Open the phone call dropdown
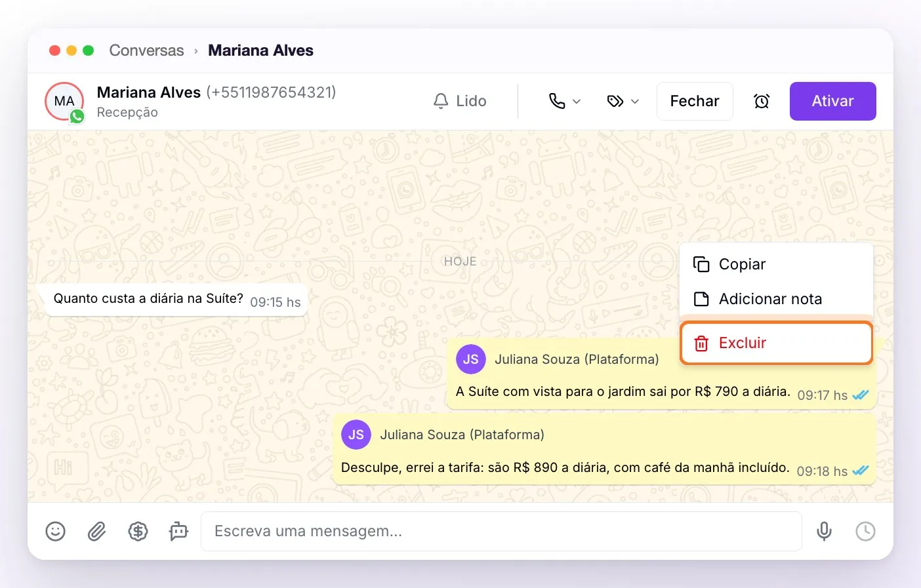This screenshot has height=588, width=921. (x=565, y=101)
